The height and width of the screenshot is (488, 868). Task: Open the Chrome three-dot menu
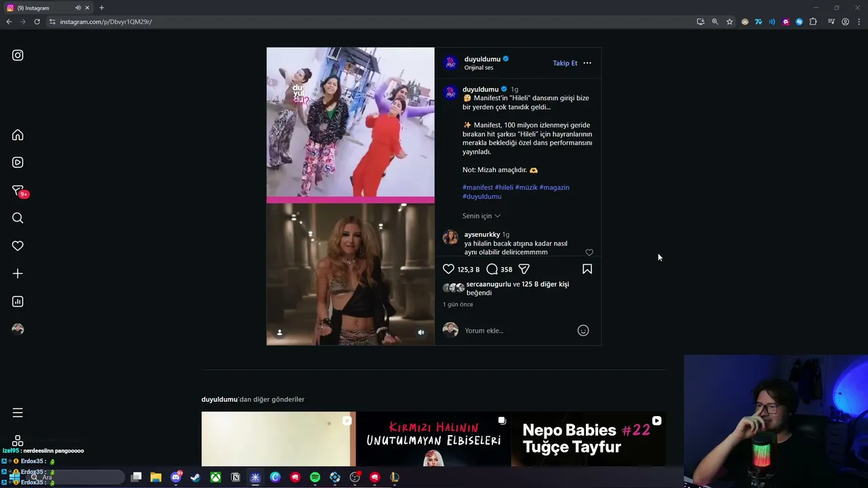click(x=858, y=22)
